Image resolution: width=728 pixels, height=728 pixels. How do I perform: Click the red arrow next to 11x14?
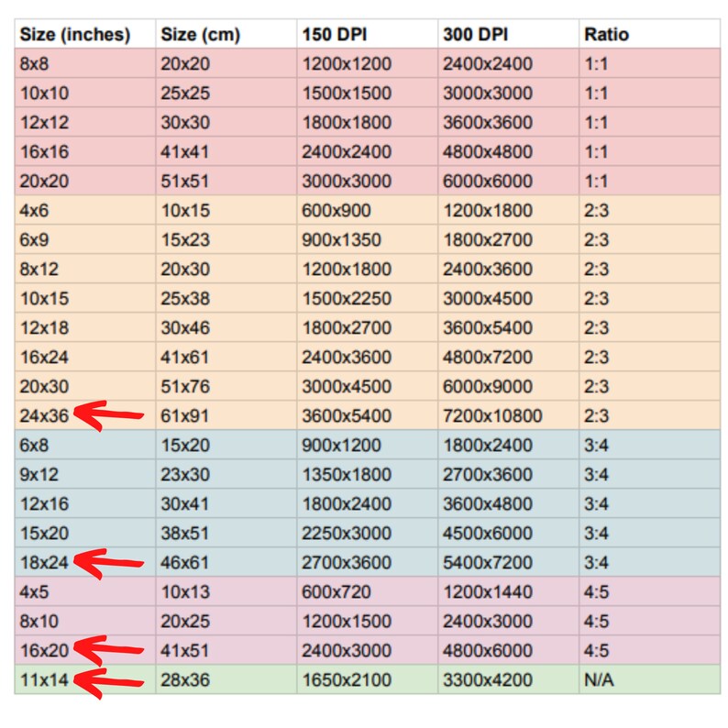coord(108,682)
